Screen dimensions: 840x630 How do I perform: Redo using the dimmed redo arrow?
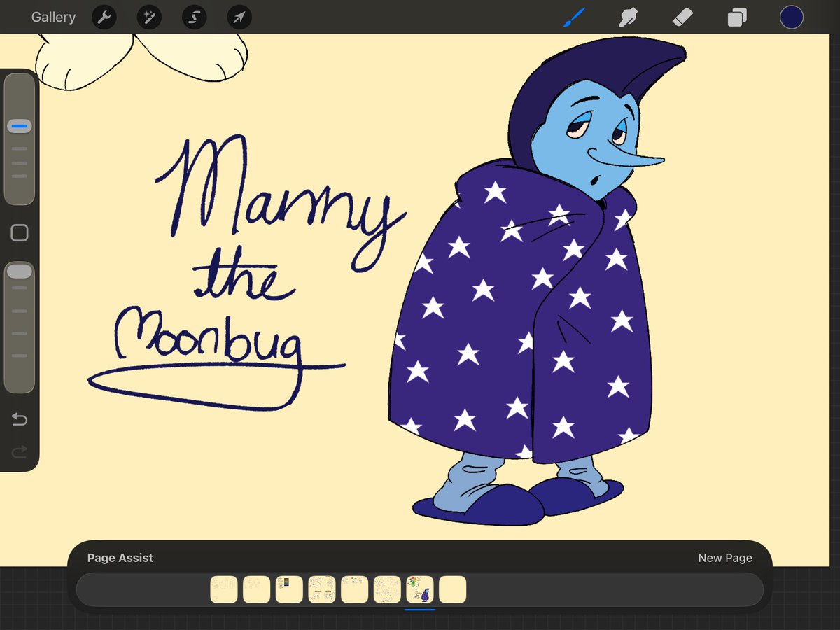click(x=20, y=452)
